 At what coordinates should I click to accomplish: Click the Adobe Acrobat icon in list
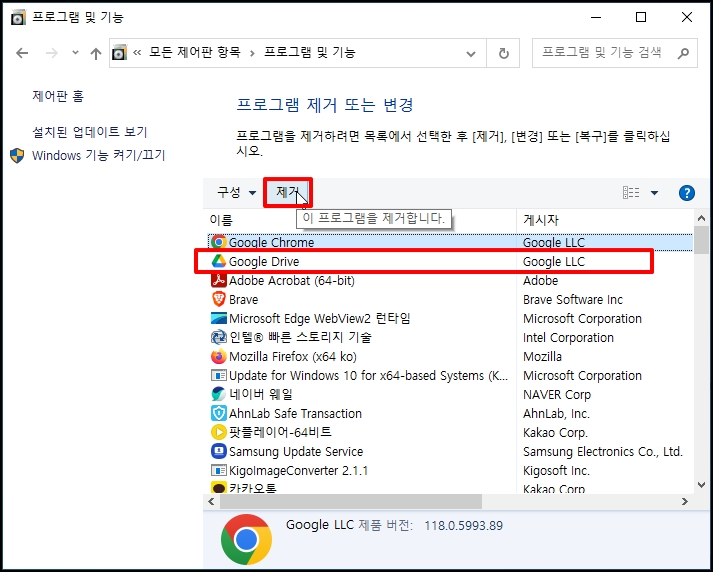[x=219, y=280]
